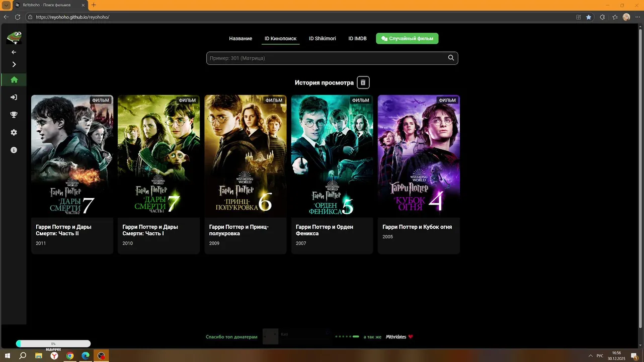Clear watch history with trash icon

pyautogui.click(x=363, y=82)
